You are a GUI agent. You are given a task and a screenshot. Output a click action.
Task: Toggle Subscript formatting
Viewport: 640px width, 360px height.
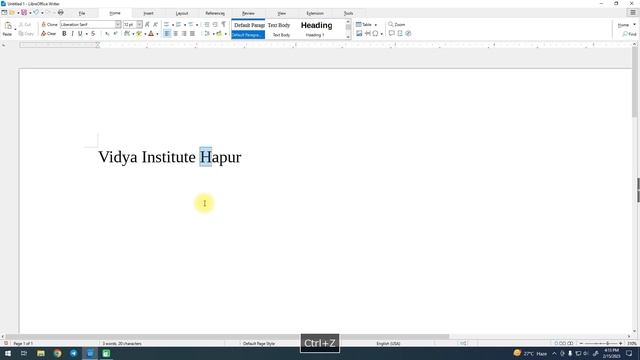tap(107, 34)
